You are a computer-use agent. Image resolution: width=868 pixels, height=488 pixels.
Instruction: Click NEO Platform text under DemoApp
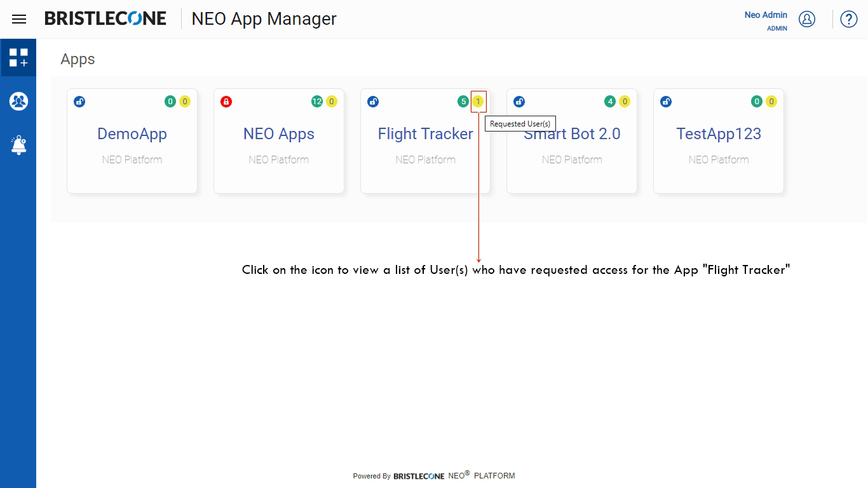pos(132,159)
